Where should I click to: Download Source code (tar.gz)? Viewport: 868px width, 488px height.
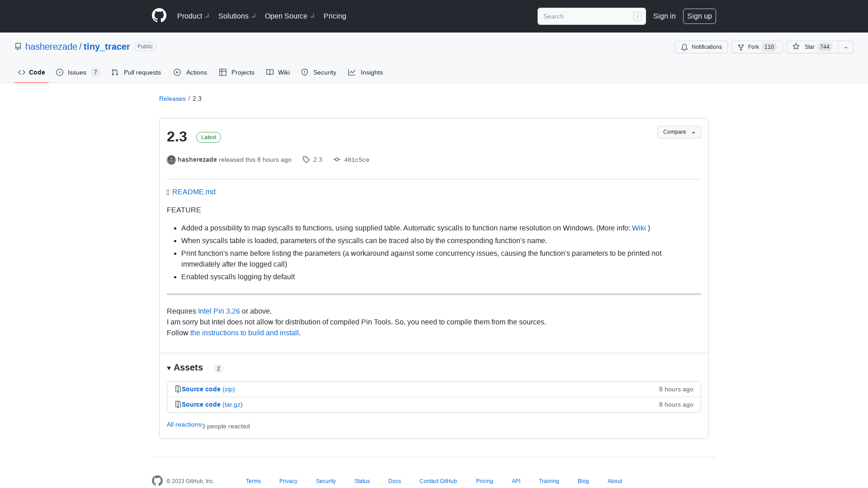pos(212,404)
